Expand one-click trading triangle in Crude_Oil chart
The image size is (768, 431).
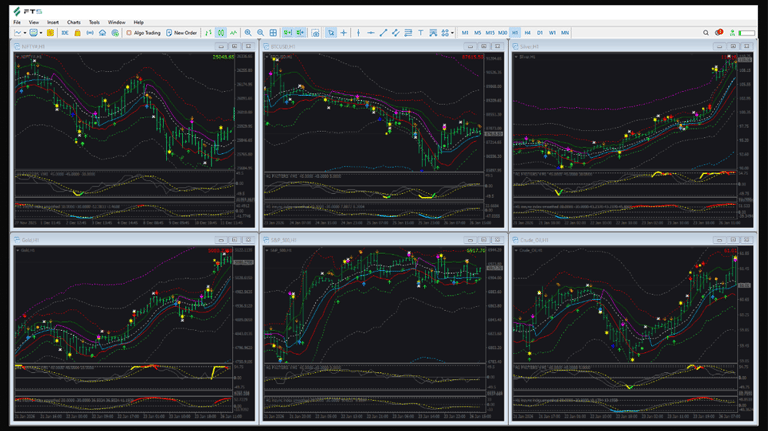pos(516,250)
